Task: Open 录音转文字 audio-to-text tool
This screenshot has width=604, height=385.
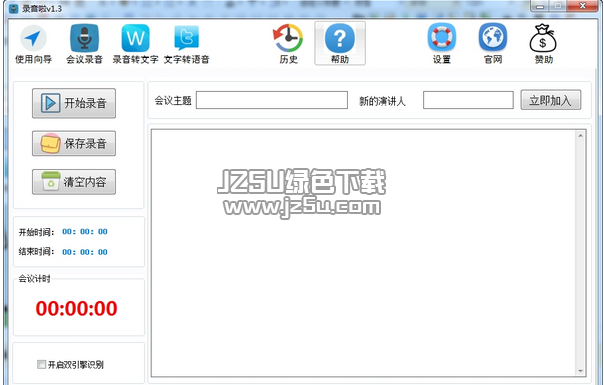Action: coord(135,44)
